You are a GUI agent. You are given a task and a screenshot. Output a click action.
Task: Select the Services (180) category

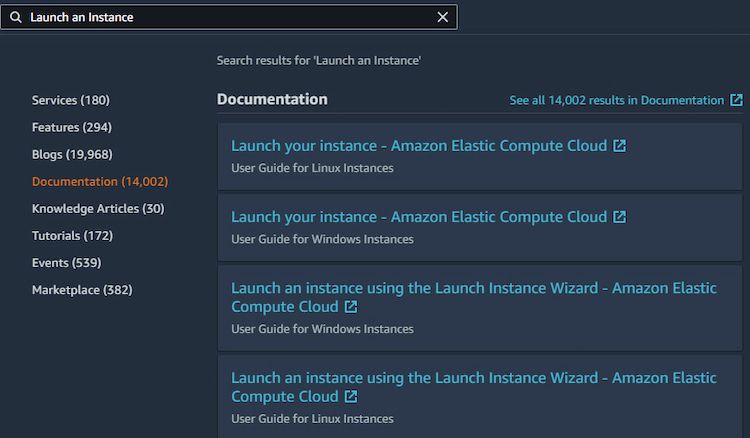pos(71,100)
